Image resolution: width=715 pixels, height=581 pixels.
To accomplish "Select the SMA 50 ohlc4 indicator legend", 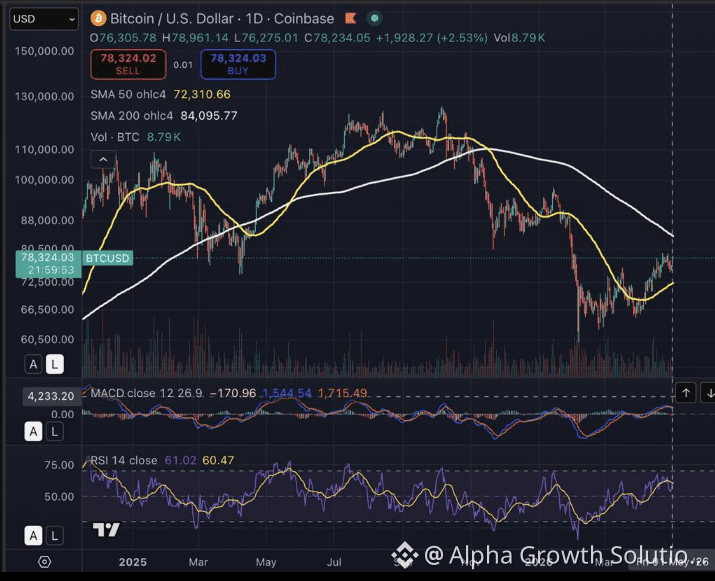I will point(128,94).
